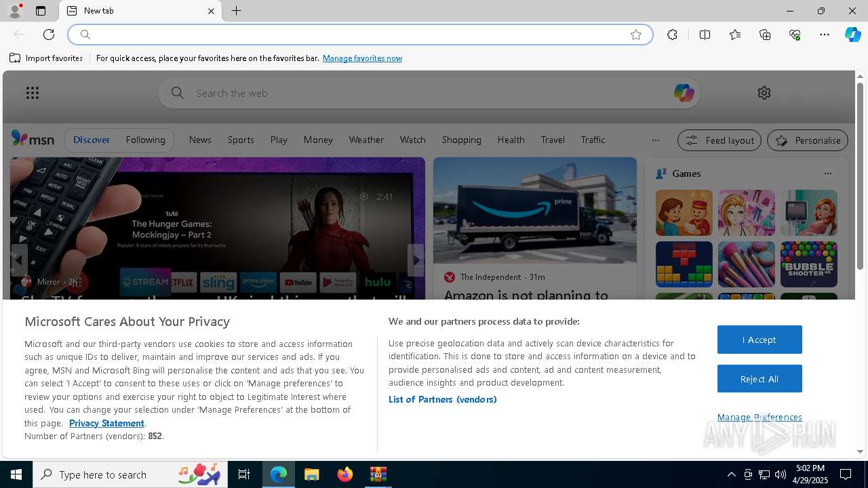Open the Privacy Statement link

(106, 423)
